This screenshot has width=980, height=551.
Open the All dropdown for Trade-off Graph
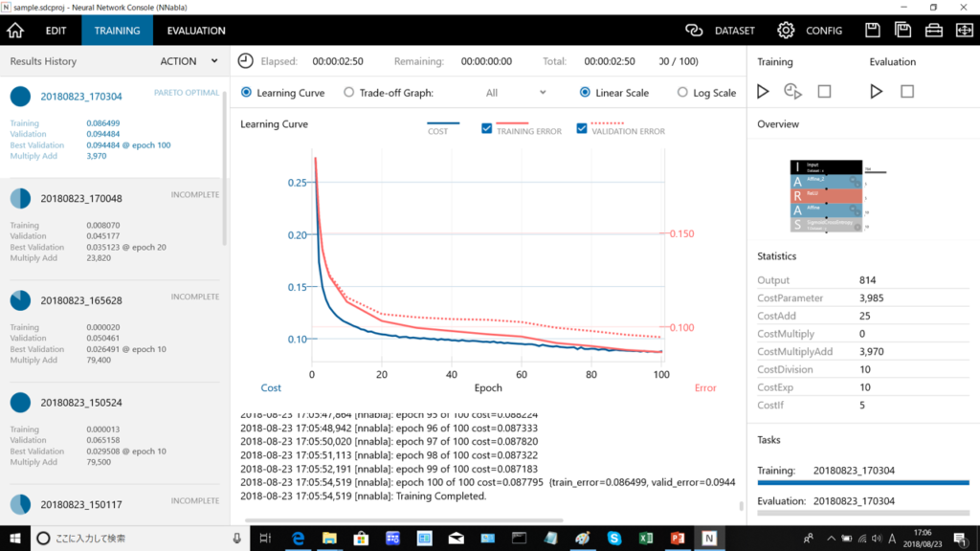coord(516,93)
